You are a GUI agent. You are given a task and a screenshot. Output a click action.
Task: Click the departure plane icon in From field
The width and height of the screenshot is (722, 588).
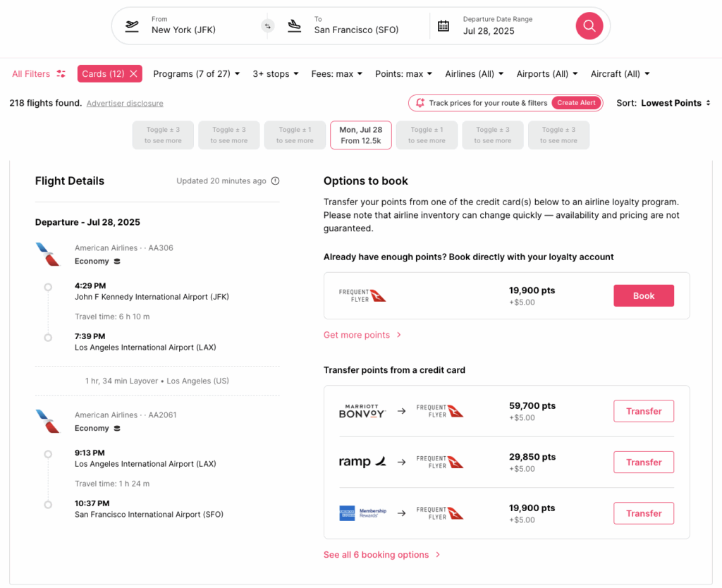click(x=132, y=26)
